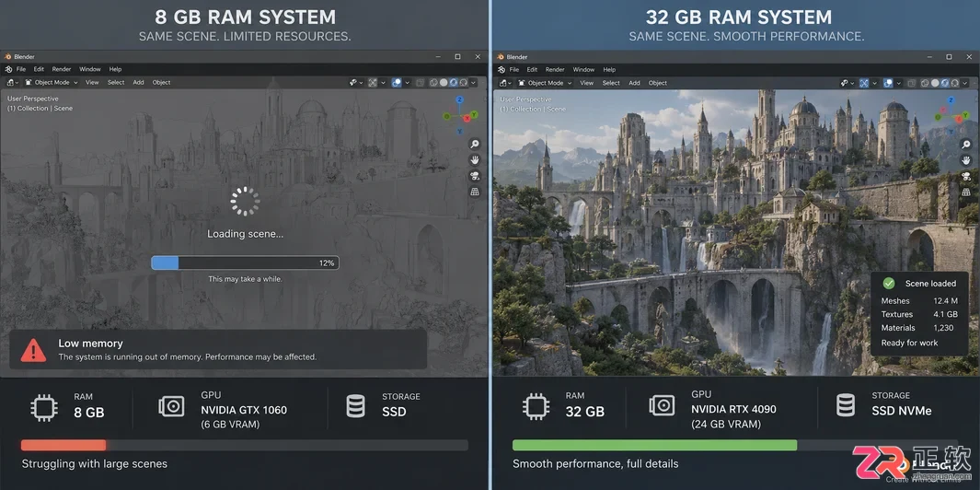The image size is (980, 490).
Task: Click Select in the 8 GB viewport header
Action: 116,82
